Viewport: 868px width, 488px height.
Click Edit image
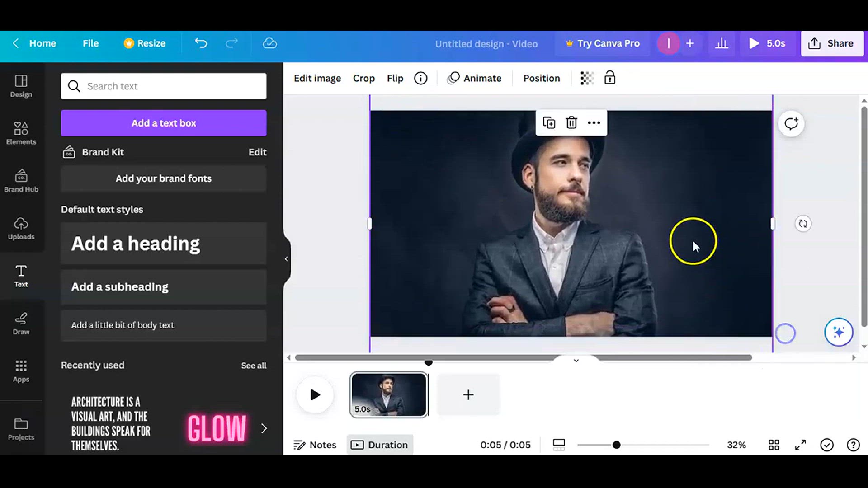click(317, 78)
